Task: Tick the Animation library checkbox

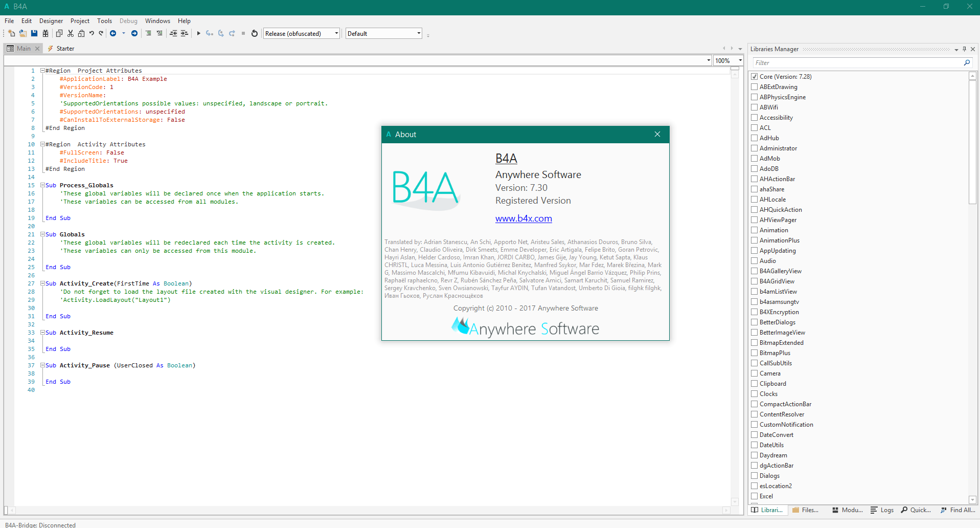Action: 755,230
